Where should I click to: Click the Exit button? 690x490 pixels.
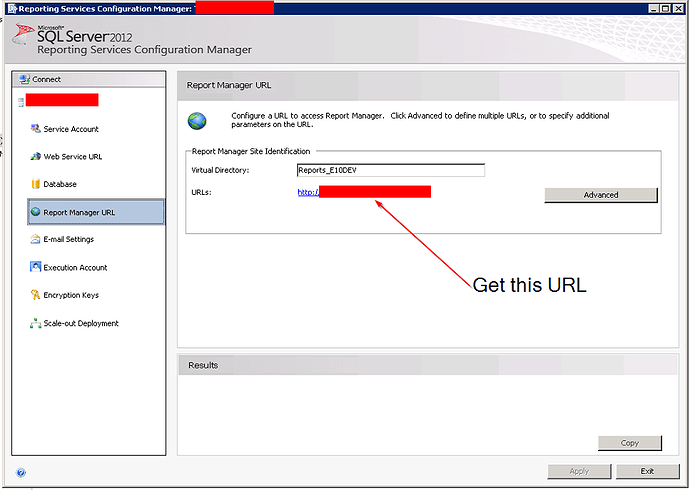(647, 471)
